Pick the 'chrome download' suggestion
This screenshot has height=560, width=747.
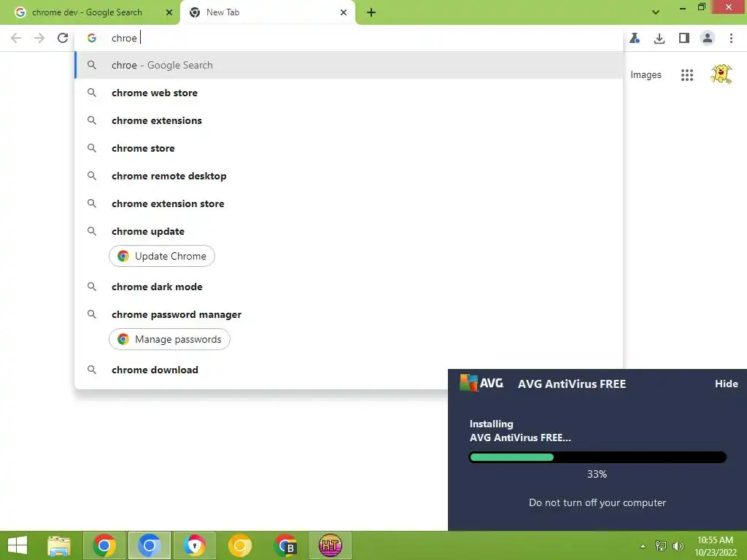coord(261,370)
